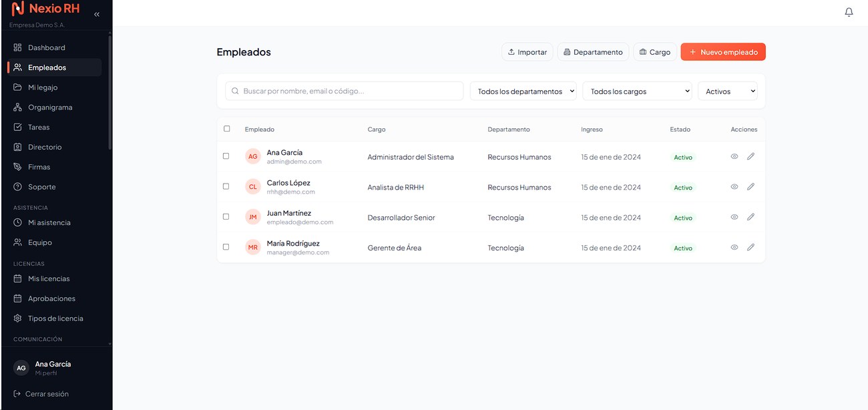Click the Importar button
The height and width of the screenshot is (410, 868).
[527, 52]
